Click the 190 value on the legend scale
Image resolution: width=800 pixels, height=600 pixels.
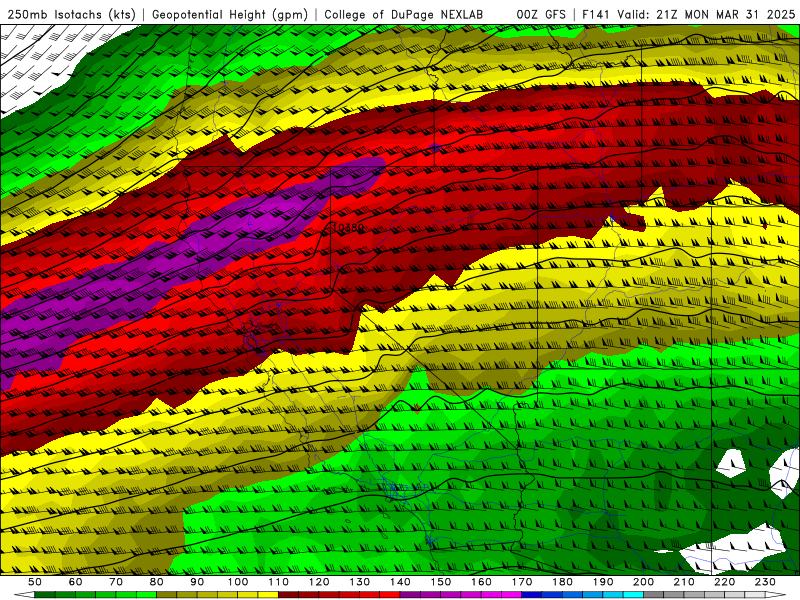pos(603,582)
